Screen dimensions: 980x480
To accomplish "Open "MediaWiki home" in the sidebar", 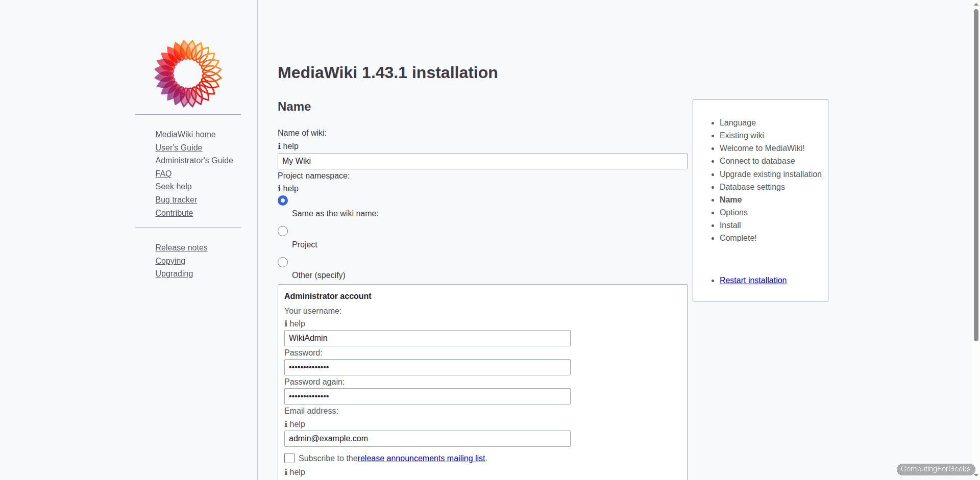I will [x=185, y=134].
